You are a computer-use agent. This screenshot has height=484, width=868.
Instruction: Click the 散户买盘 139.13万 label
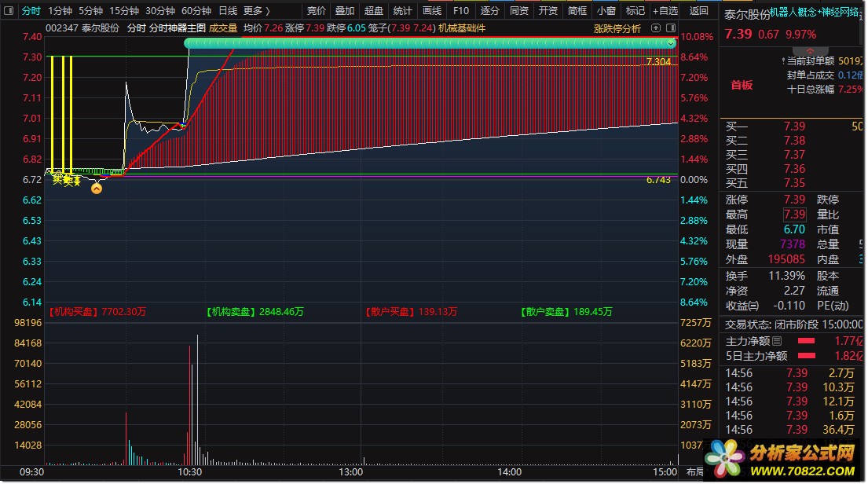pyautogui.click(x=411, y=312)
